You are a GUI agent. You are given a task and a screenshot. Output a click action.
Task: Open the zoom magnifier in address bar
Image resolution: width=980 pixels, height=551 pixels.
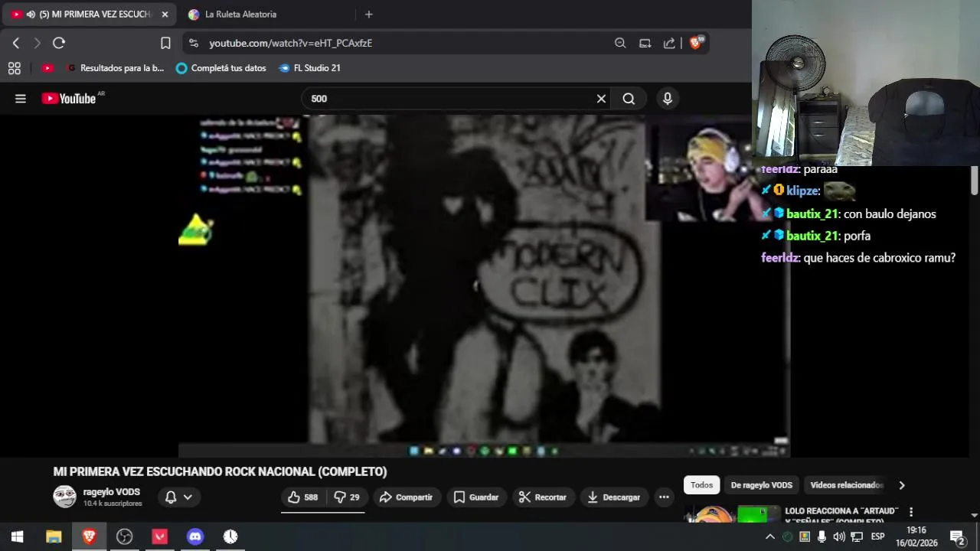(x=620, y=43)
